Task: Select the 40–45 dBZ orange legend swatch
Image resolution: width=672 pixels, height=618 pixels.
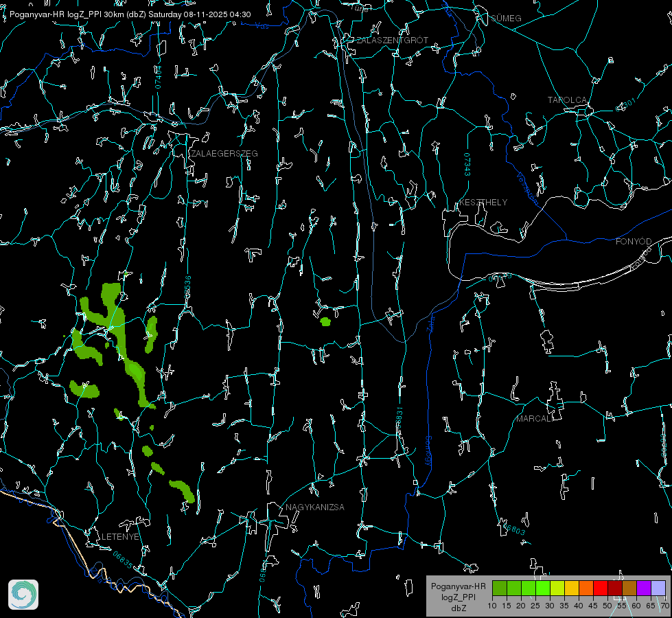Action: (x=586, y=588)
